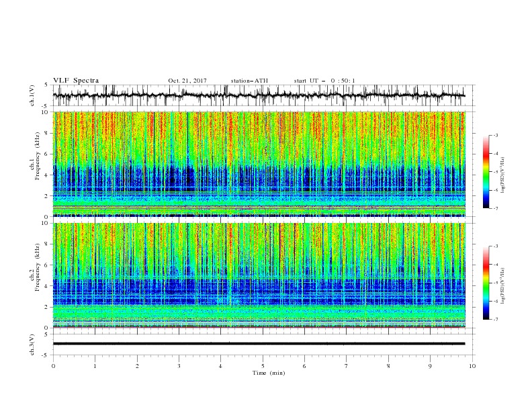Screen dimensions: 532x411
Task: Click the "2" tick on the time axis
Action: point(137,366)
